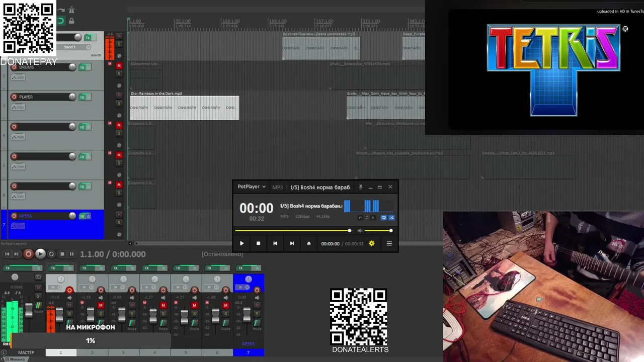Open PotPlayer playlist hamburger menu
Viewport: 644px width, 362px height.
click(389, 243)
